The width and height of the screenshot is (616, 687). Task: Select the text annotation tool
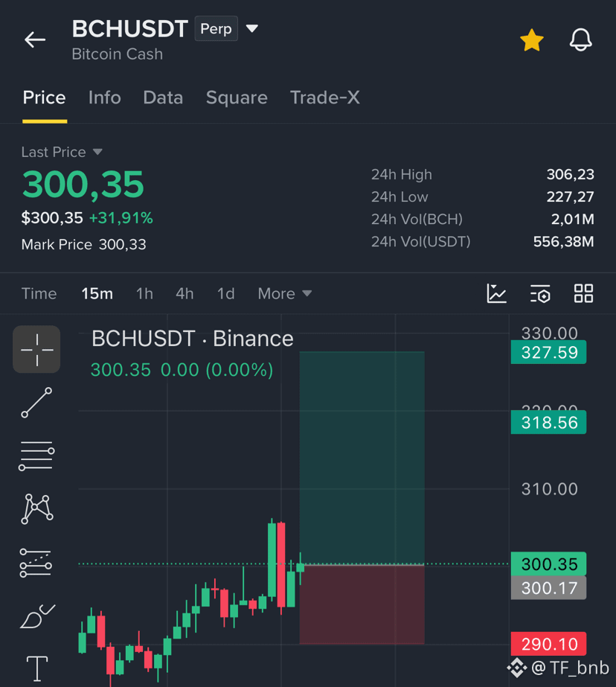click(37, 668)
